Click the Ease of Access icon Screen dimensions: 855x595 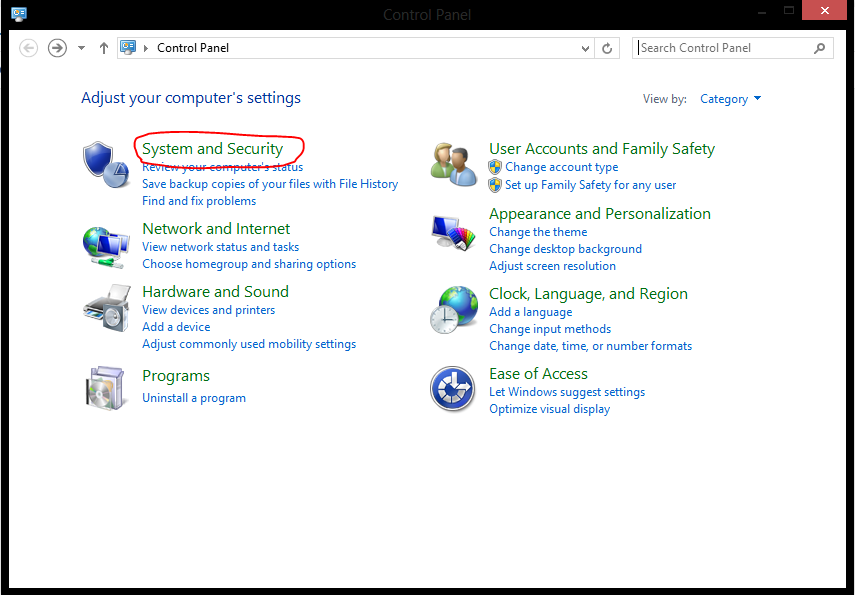click(453, 388)
